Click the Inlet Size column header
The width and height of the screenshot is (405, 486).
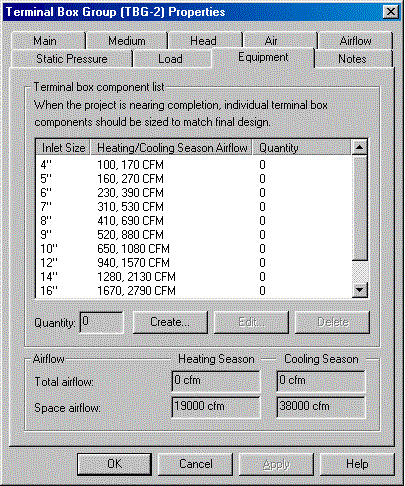tap(63, 148)
